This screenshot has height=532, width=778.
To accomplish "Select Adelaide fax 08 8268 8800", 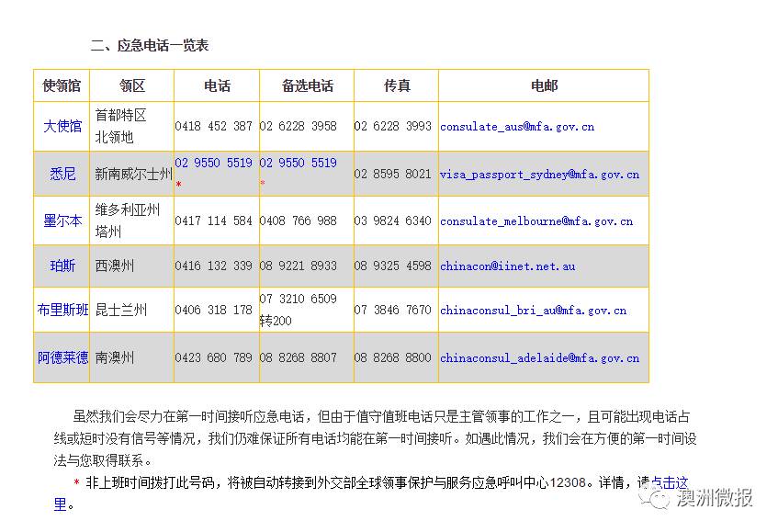I will (x=392, y=357).
